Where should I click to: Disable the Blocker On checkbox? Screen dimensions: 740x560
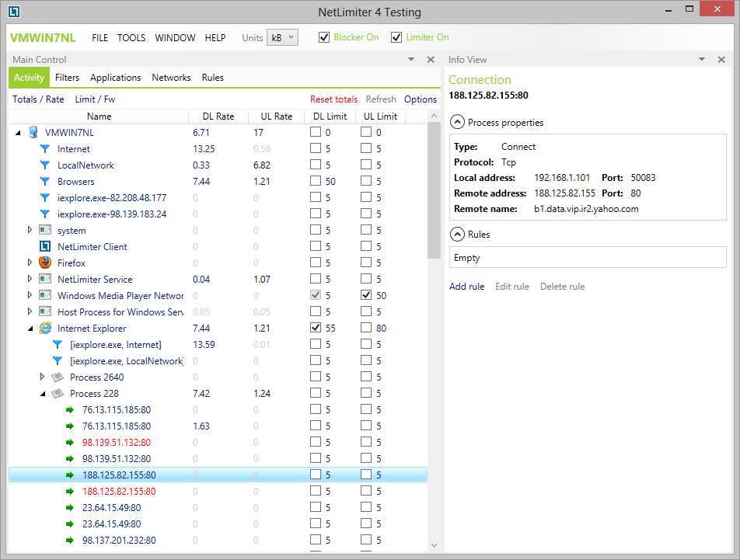325,37
